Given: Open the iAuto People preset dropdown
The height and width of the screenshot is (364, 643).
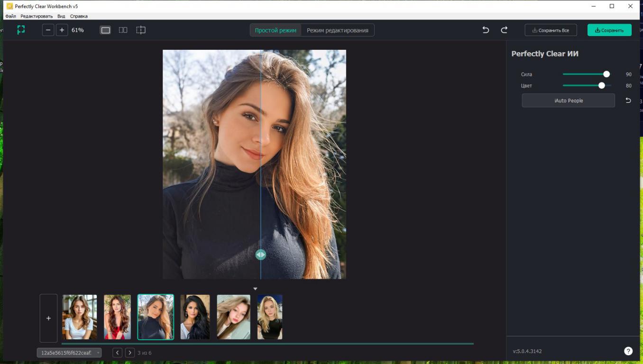Looking at the screenshot, I should coord(568,100).
